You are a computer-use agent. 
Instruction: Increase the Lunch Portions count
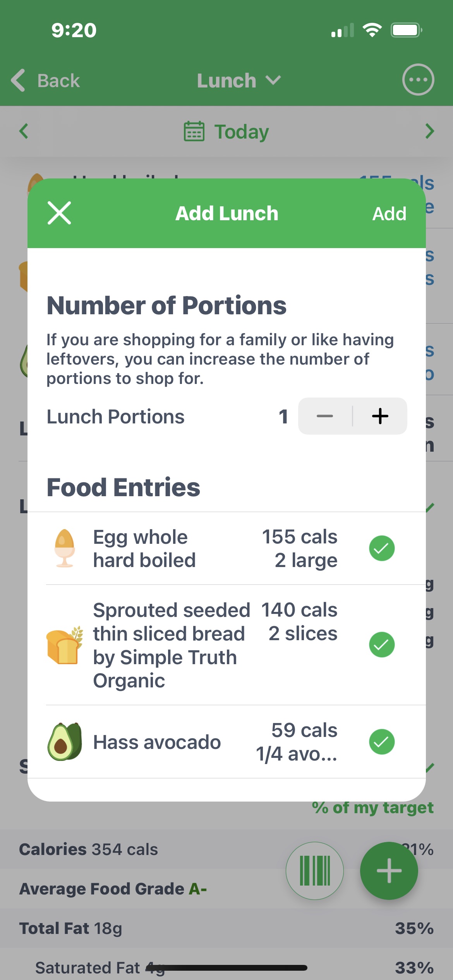pyautogui.click(x=380, y=416)
